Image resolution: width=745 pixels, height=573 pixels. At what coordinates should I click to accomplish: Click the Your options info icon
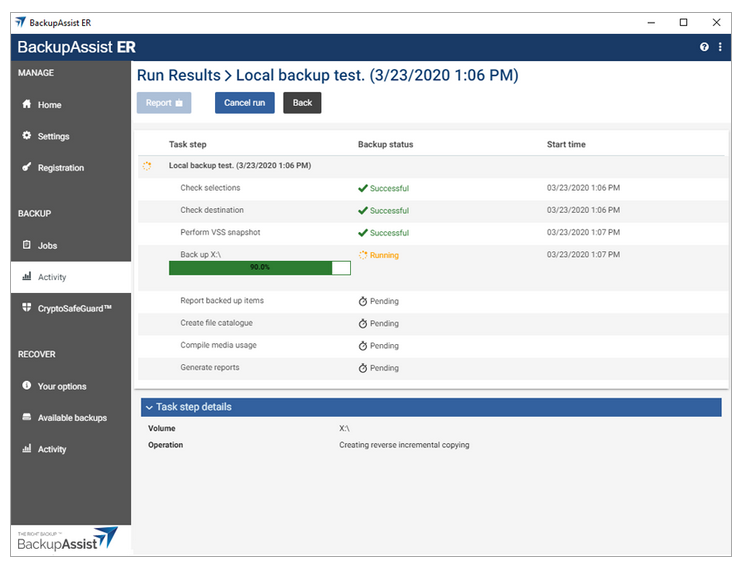point(27,386)
